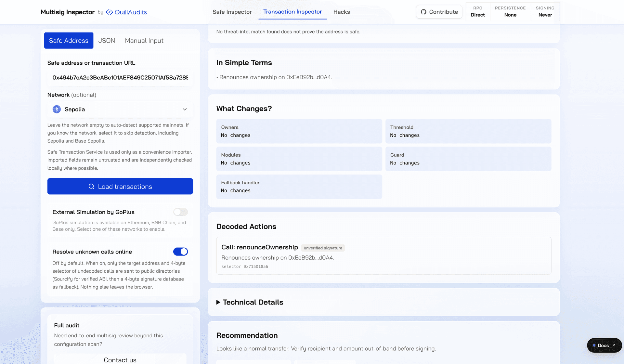Click the blue dot icon beside Docs
The height and width of the screenshot is (364, 624).
tap(594, 345)
